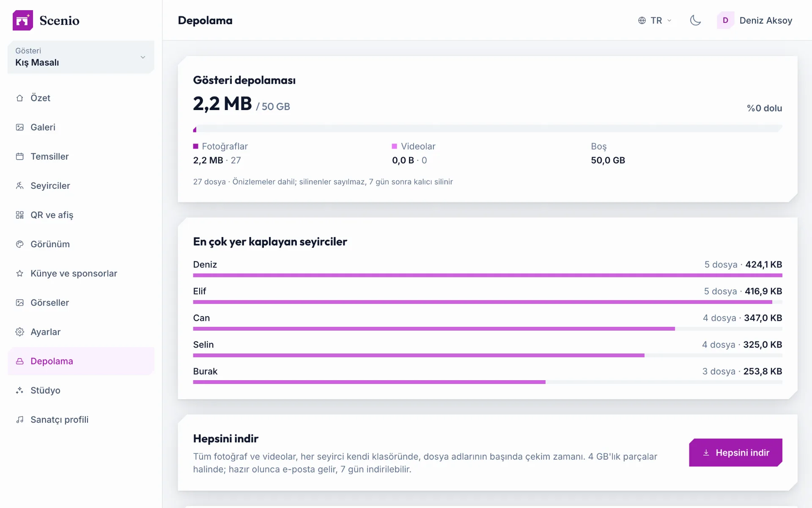Expand the TR language dropdown chevron
This screenshot has height=508, width=812.
click(669, 20)
